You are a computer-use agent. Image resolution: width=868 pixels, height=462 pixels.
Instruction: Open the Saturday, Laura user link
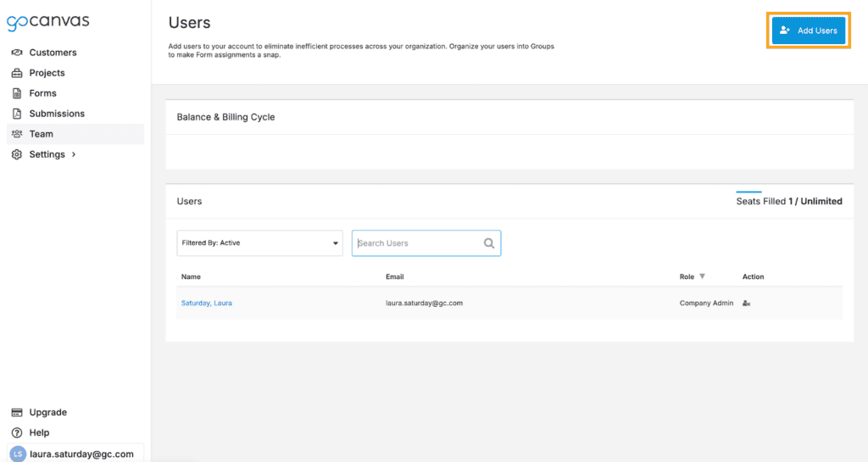coord(207,303)
